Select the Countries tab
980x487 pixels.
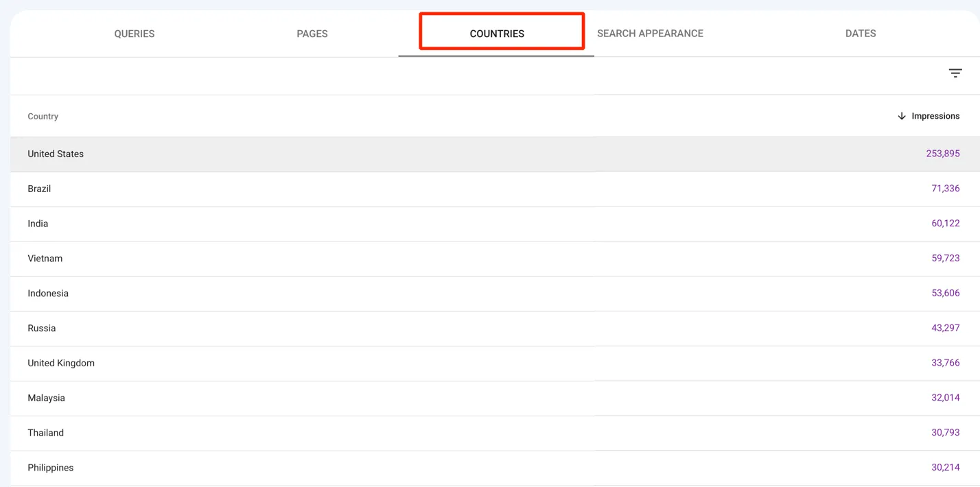click(497, 34)
